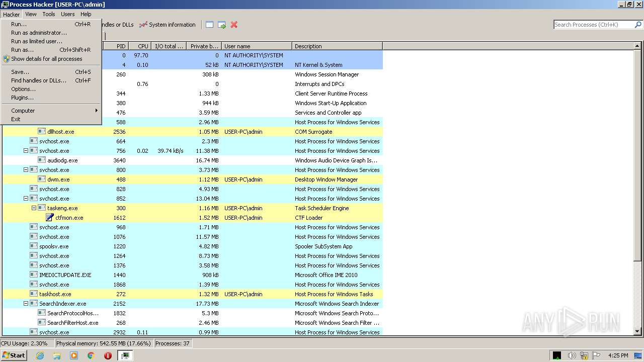Click Processes: 37 in status bar
644x362 pixels.
coord(173,343)
